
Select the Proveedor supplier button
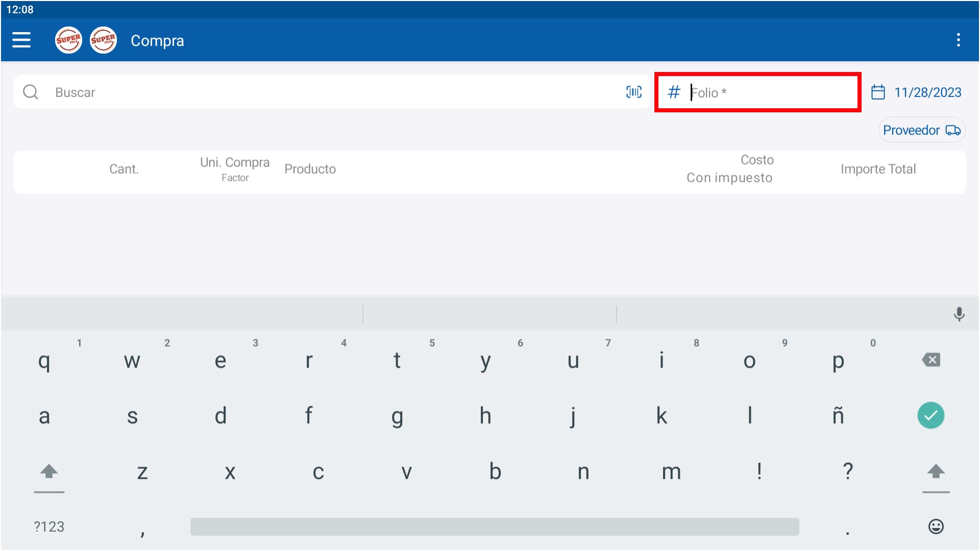click(x=921, y=130)
